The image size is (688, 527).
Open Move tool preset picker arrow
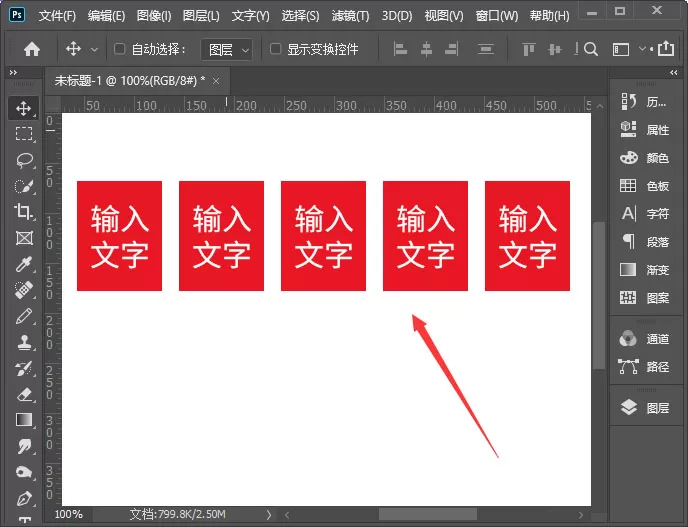(x=94, y=50)
